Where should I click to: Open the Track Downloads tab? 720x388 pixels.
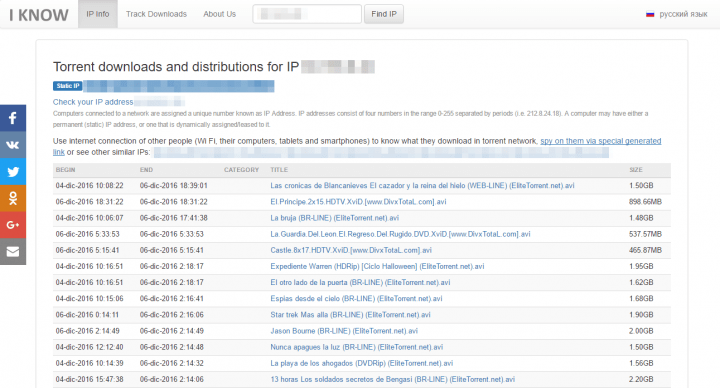[x=156, y=14]
